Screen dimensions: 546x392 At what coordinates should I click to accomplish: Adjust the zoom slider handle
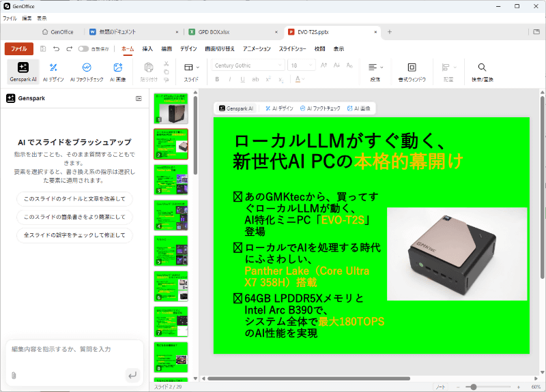473,387
